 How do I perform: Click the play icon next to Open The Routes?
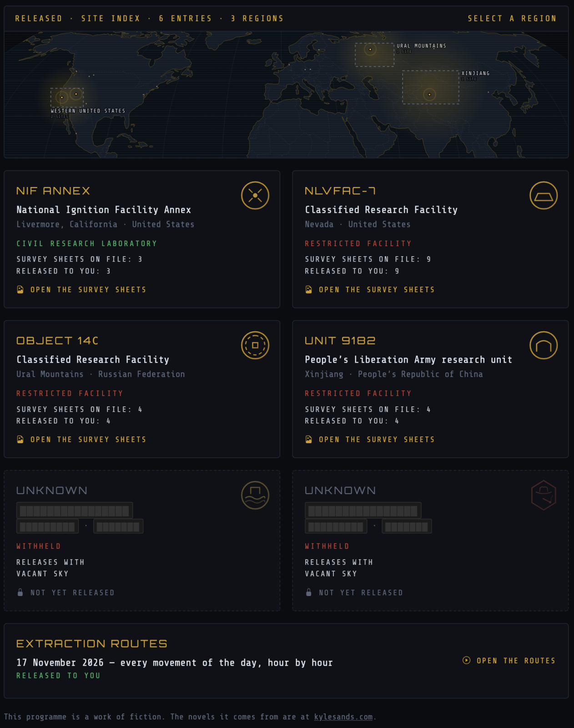[x=467, y=660]
